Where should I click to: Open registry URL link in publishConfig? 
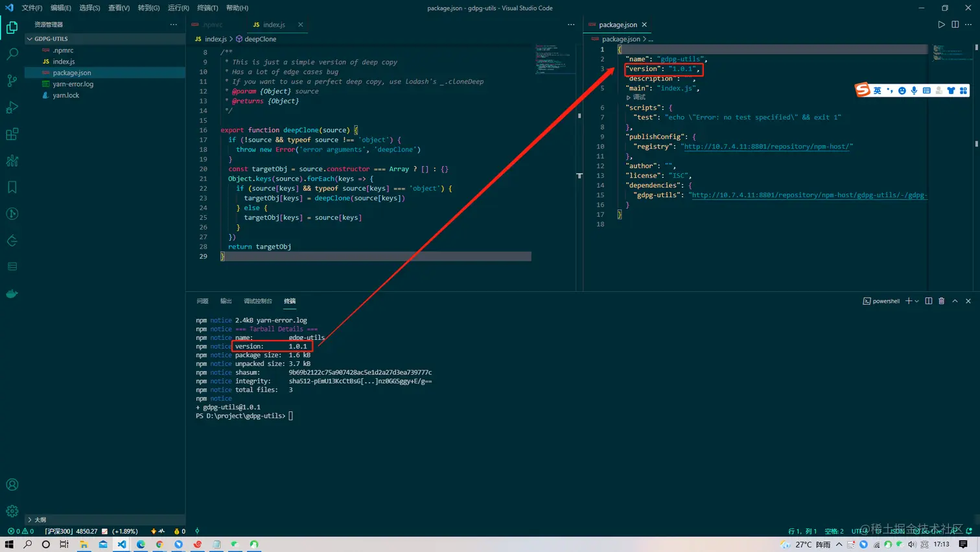click(768, 147)
